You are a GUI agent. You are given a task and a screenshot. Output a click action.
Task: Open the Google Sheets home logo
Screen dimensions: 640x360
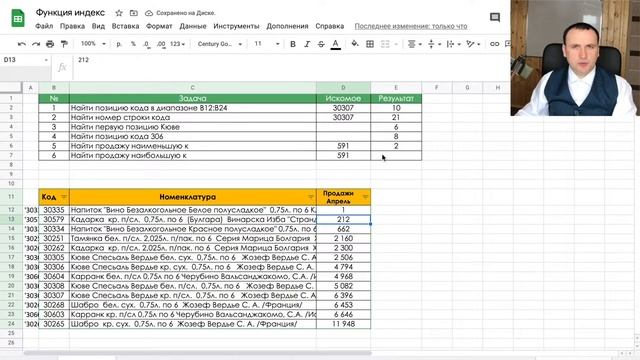[x=18, y=18]
